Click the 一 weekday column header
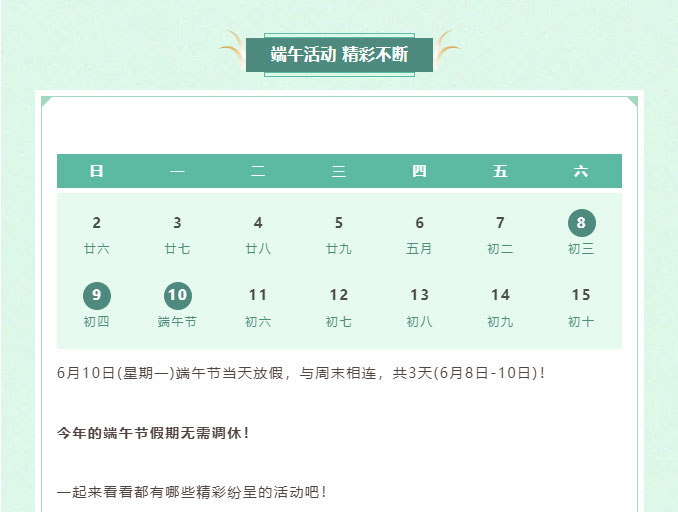 click(177, 171)
